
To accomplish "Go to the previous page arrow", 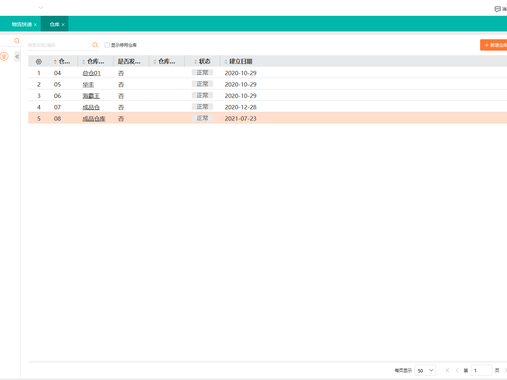I will tap(457, 370).
